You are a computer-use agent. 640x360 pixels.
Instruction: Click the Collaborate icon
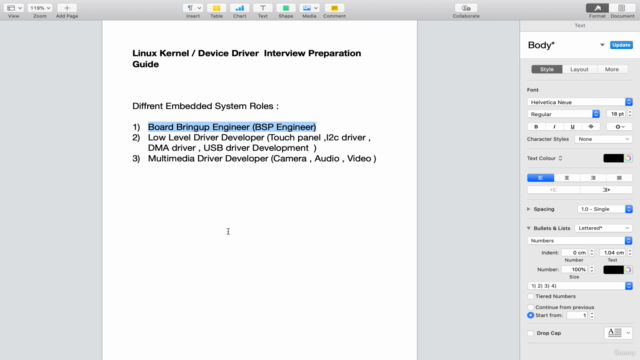[x=466, y=8]
